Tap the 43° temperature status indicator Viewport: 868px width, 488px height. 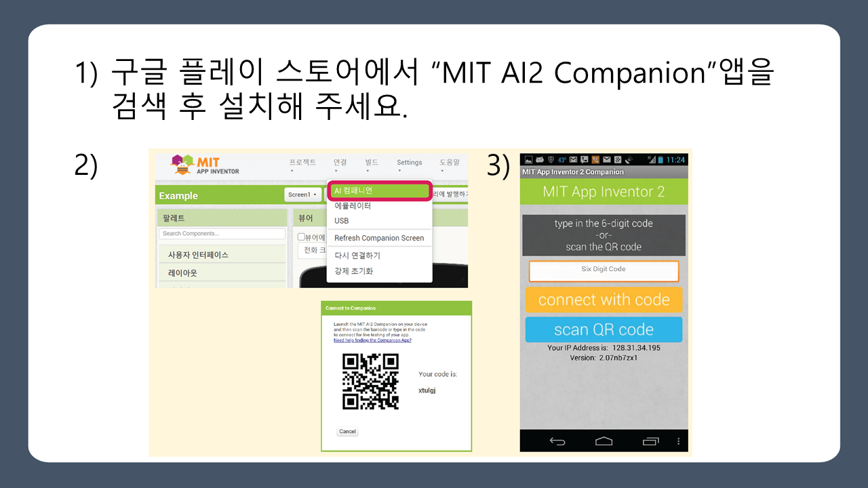562,160
